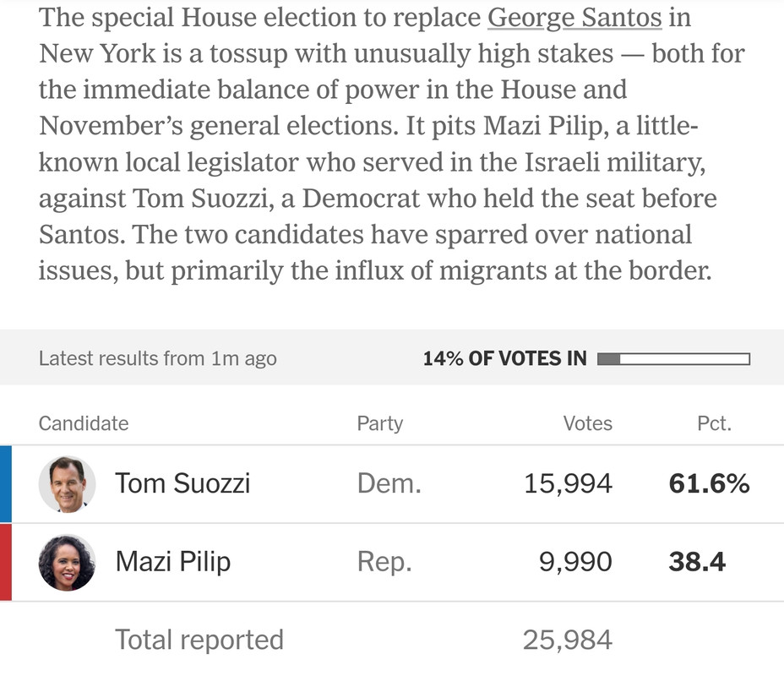Click the votes-in progress bar
Screen dimensions: 784x676
pyautogui.click(x=672, y=359)
